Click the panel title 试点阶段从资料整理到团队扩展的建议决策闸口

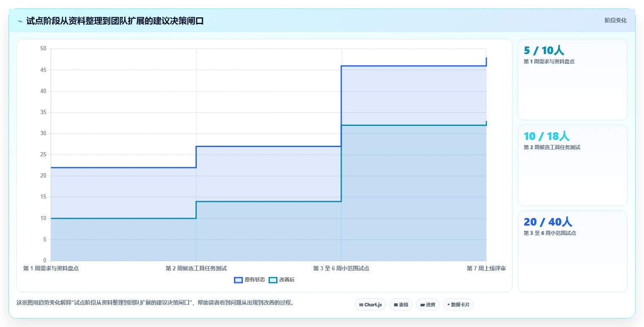pos(115,21)
